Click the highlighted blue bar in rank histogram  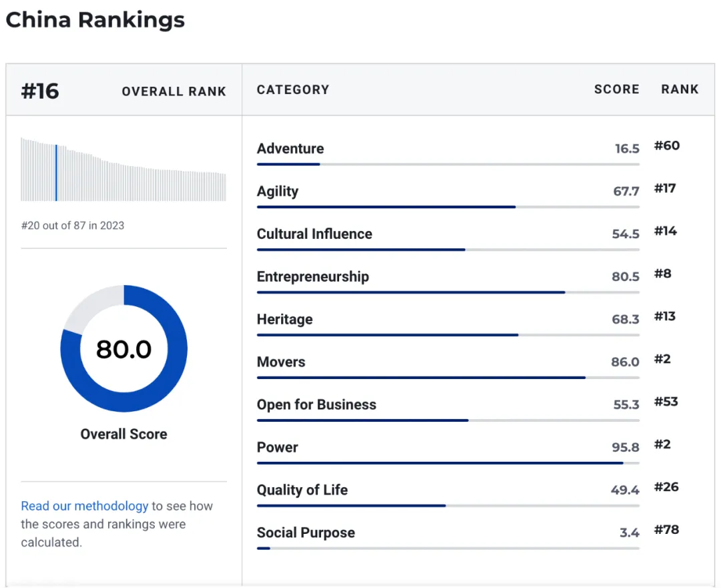point(56,173)
